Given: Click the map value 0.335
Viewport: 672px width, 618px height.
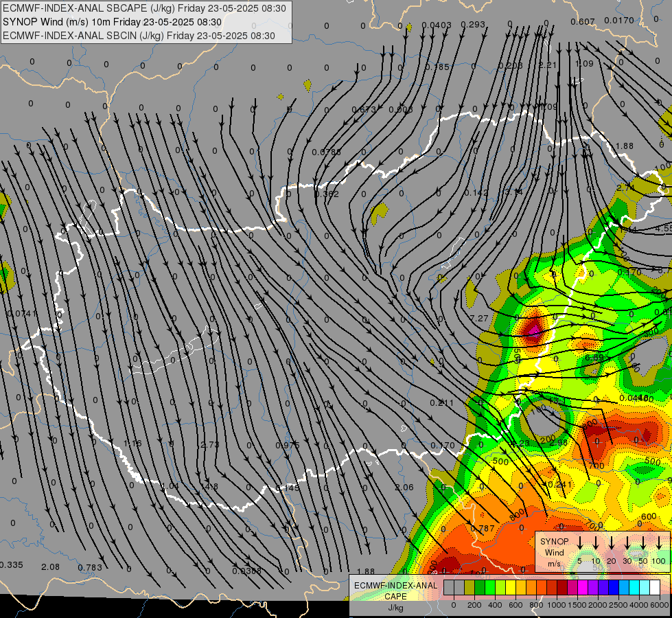Looking at the screenshot, I should click(x=11, y=565).
